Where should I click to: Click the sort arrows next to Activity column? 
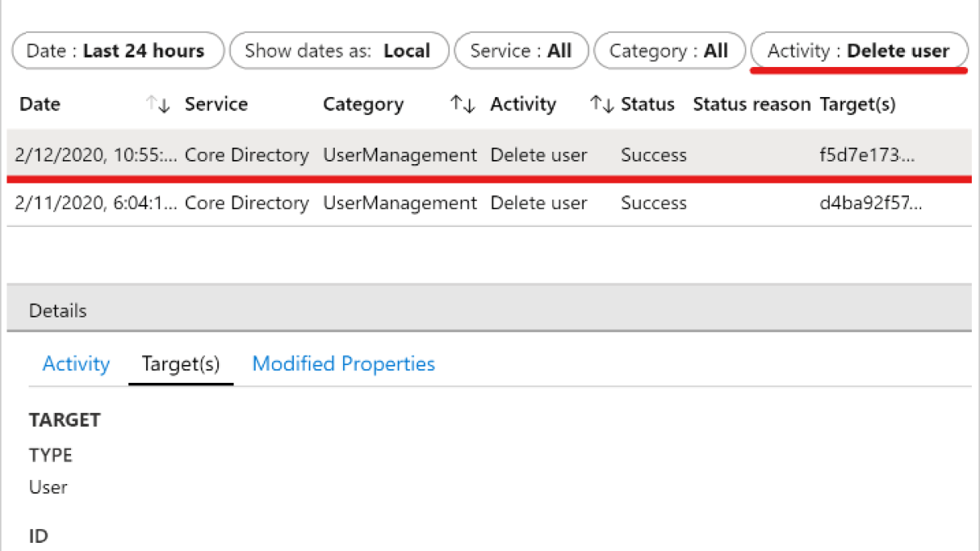point(601,104)
